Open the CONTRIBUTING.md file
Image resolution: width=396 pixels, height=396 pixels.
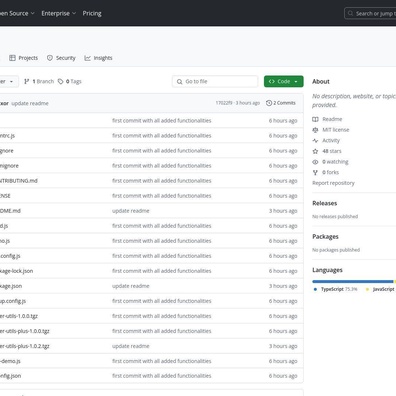(x=19, y=181)
